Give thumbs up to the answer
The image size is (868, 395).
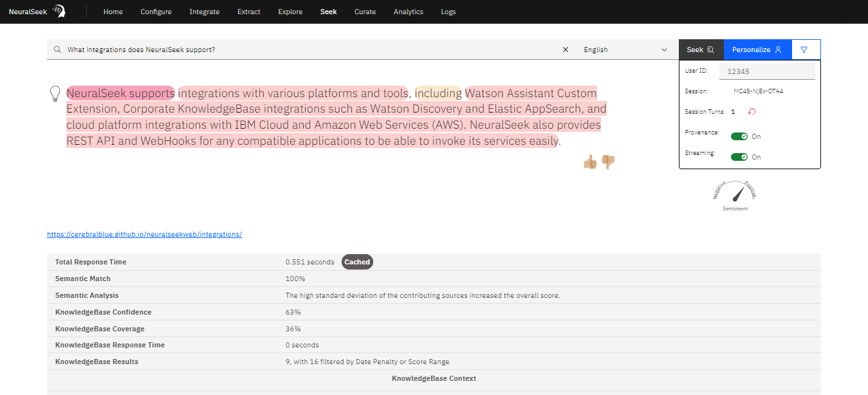(590, 162)
